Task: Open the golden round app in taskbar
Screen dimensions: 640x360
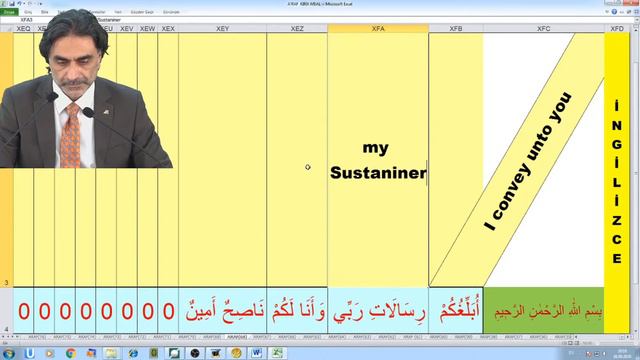Action: [236, 353]
